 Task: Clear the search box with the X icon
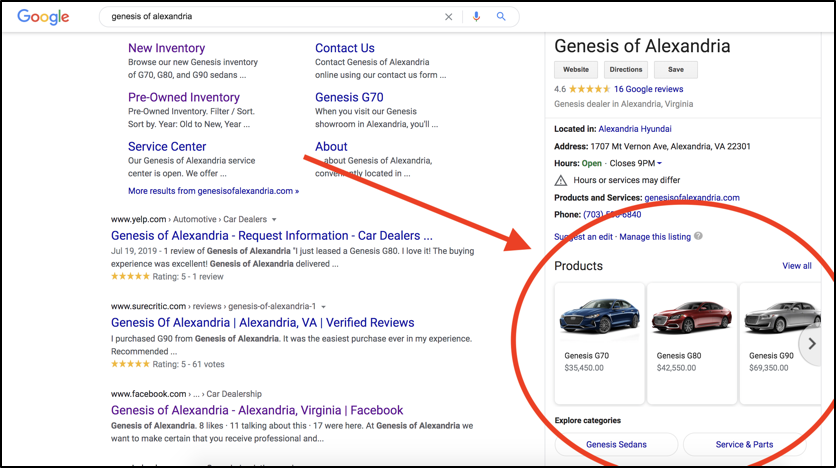448,17
